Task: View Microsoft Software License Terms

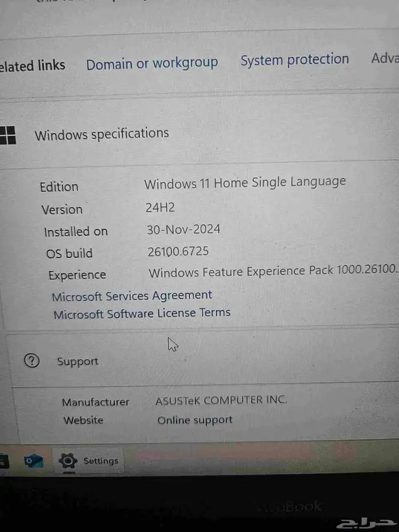Action: tap(141, 313)
